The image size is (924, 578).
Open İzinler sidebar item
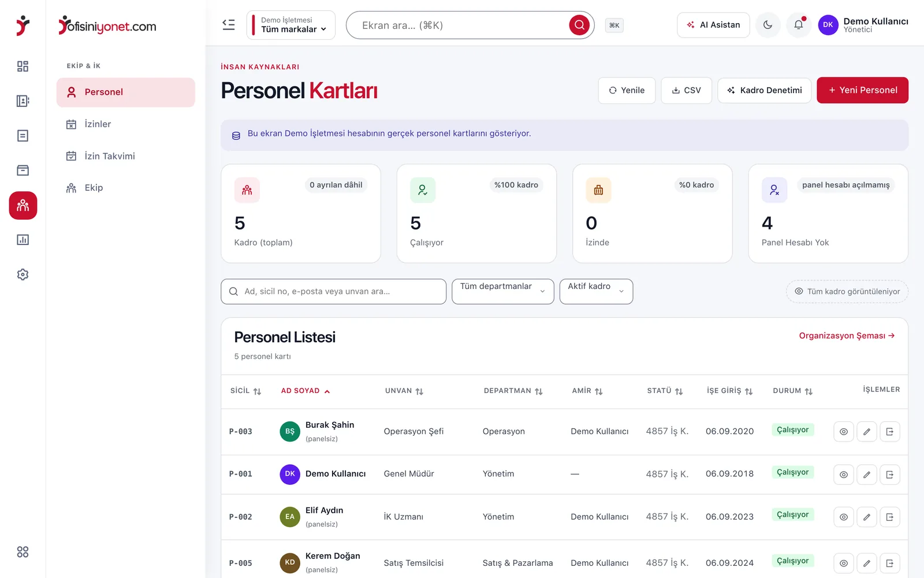click(126, 124)
